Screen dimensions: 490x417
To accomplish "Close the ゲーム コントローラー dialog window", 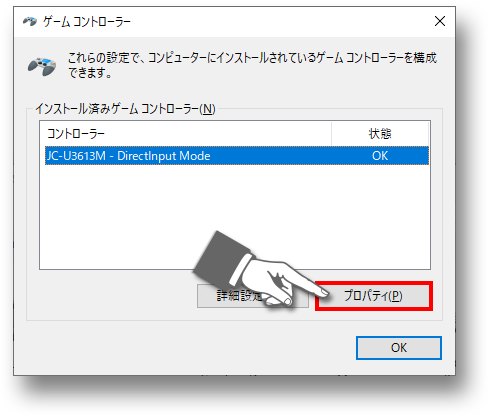I will (440, 22).
